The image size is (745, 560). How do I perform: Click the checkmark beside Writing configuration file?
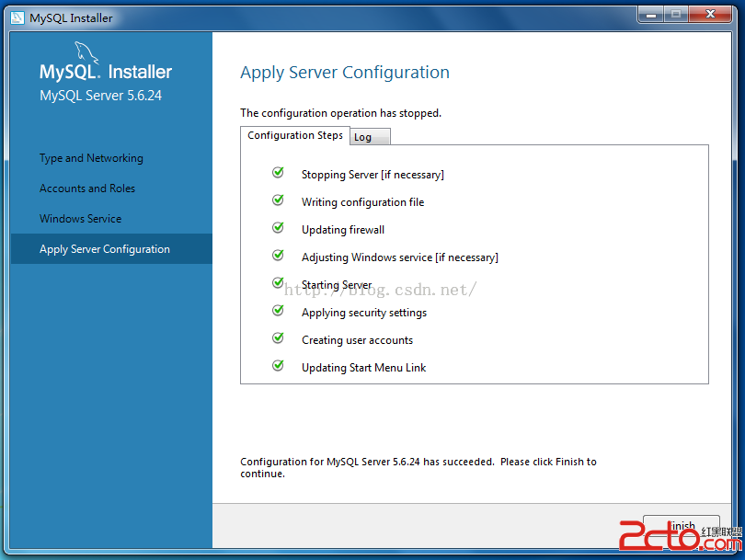(x=278, y=200)
